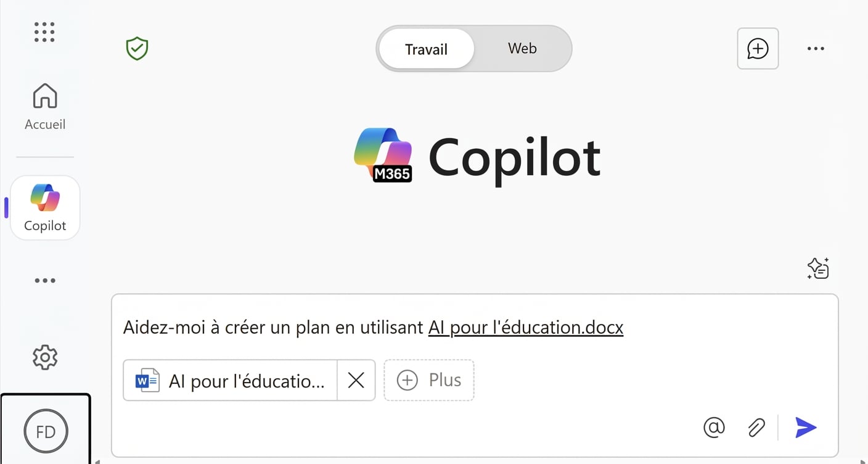This screenshot has width=868, height=464.
Task: Expand more file options with the Plus button
Action: (x=428, y=380)
